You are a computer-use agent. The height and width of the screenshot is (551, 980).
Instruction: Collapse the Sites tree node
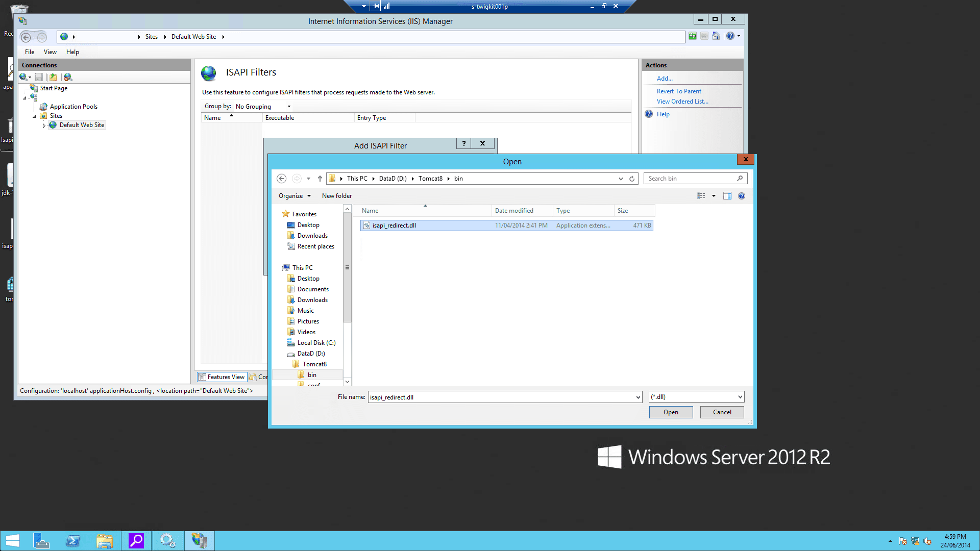coord(35,116)
